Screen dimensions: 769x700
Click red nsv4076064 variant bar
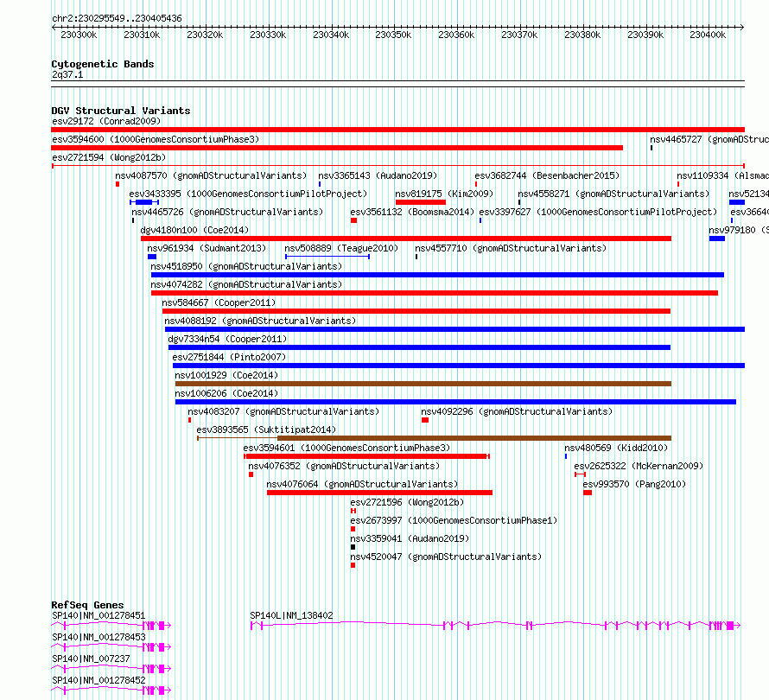click(x=379, y=493)
